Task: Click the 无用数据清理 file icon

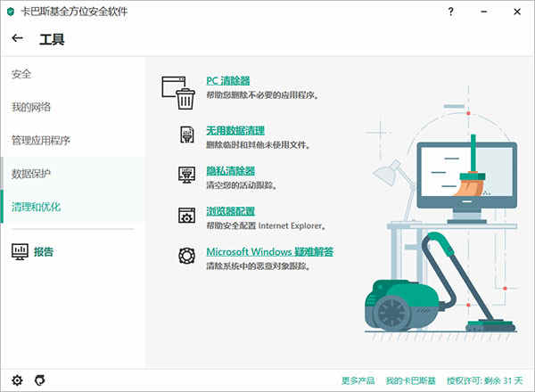Action: (187, 135)
